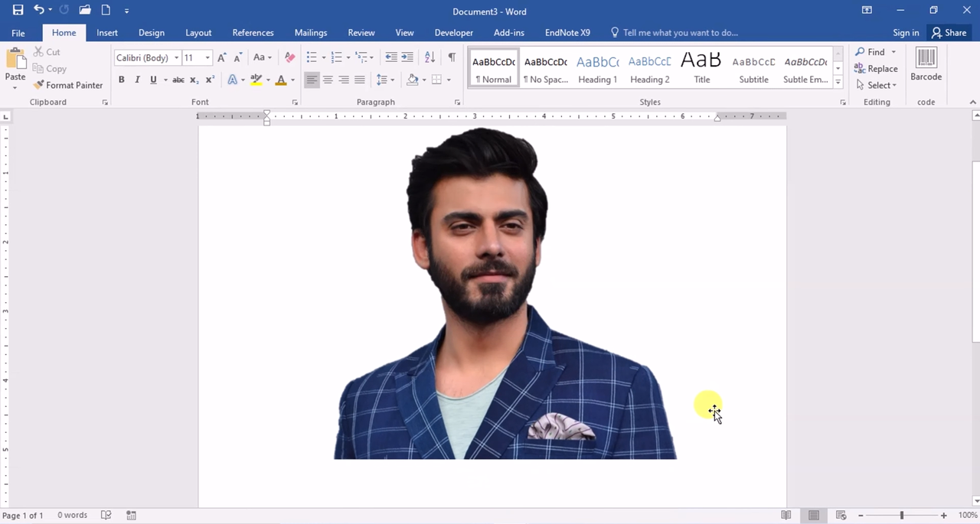This screenshot has width=980, height=524.
Task: Expand the bullet list options
Action: tap(323, 58)
